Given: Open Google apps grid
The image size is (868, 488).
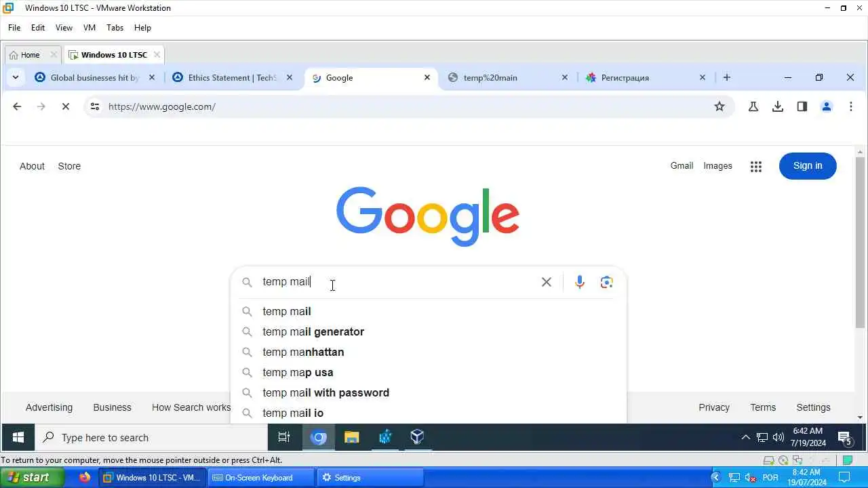Looking at the screenshot, I should tap(756, 166).
